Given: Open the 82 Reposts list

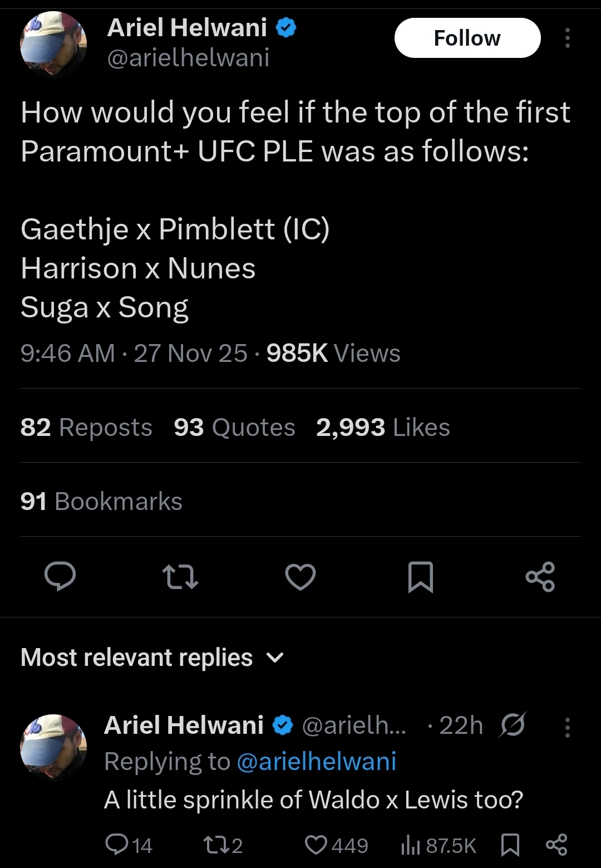Looking at the screenshot, I should 86,427.
